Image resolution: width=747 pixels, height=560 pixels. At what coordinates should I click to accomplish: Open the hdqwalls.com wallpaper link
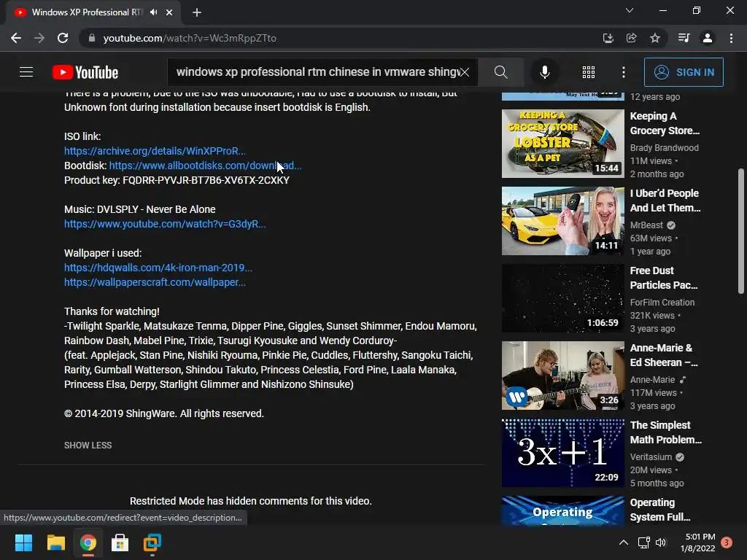pos(158,268)
